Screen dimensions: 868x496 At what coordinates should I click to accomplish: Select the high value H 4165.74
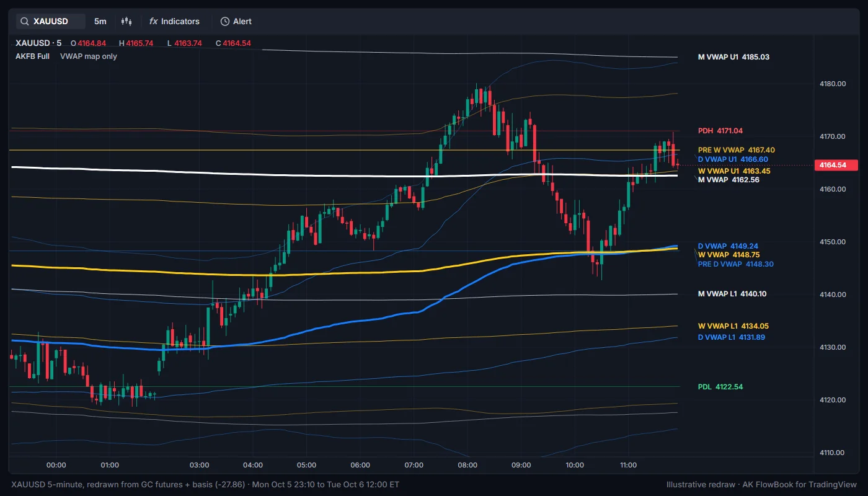(x=136, y=43)
